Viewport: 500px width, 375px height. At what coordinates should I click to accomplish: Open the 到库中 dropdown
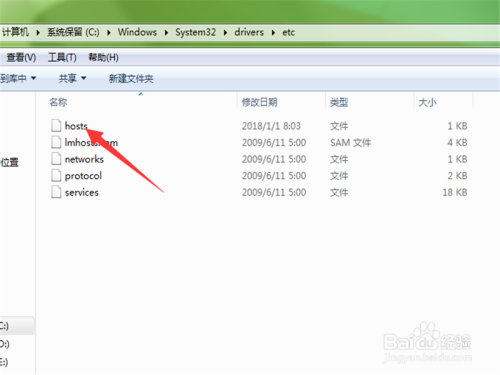pyautogui.click(x=18, y=79)
